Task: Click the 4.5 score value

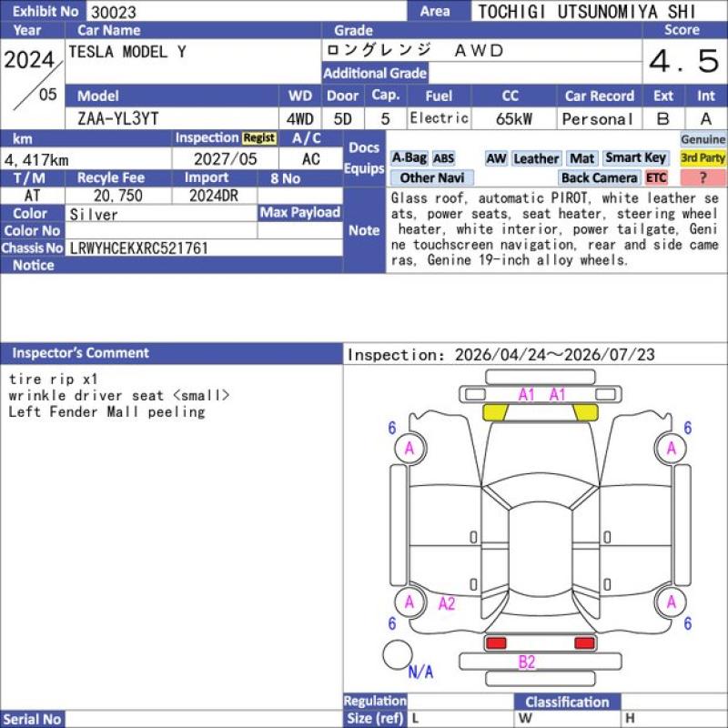Action: [684, 61]
